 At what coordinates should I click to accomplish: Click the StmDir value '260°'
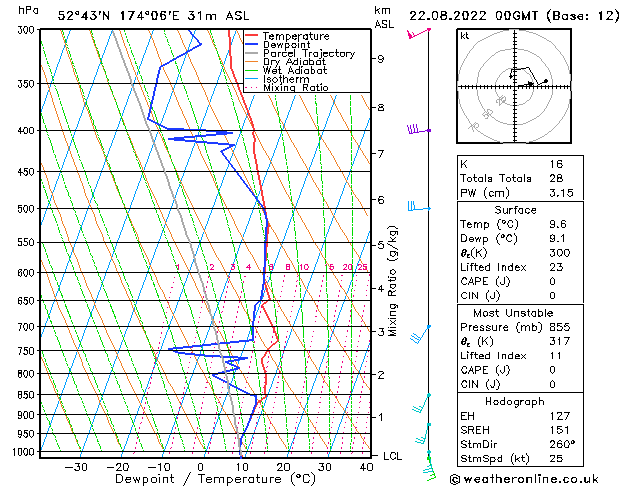pyautogui.click(x=562, y=444)
